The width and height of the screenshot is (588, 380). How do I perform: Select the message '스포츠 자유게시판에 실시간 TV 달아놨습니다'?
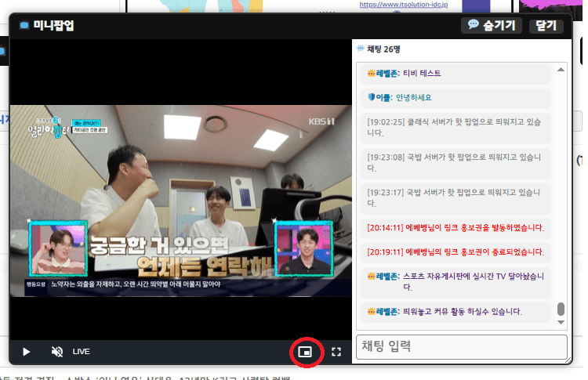456,282
